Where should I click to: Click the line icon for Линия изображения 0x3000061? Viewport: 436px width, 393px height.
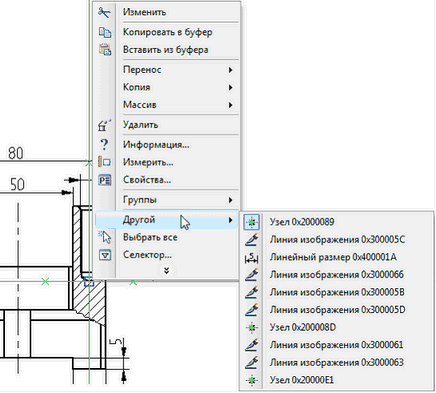coord(252,345)
